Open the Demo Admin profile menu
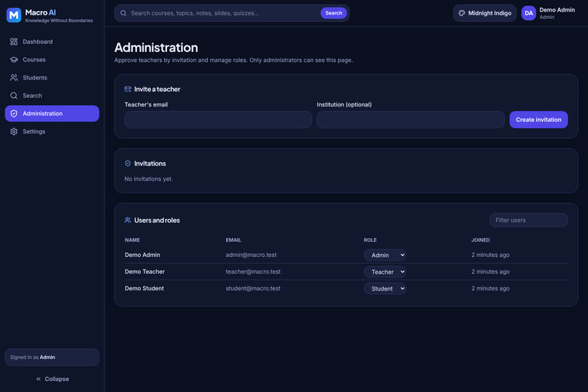This screenshot has width=588, height=392. click(549, 13)
